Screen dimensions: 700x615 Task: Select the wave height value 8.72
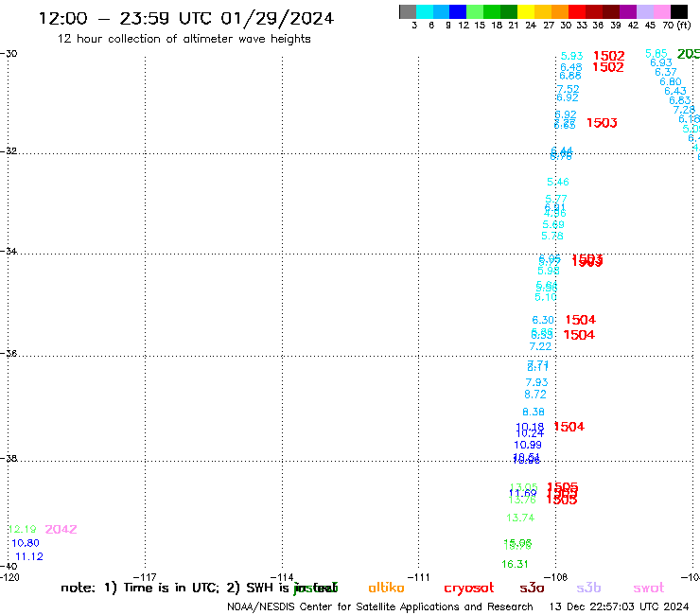click(x=535, y=395)
